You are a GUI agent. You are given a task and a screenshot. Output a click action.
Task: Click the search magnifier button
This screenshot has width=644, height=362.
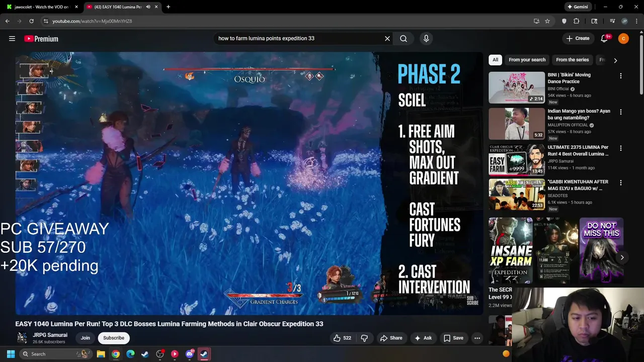(x=404, y=38)
